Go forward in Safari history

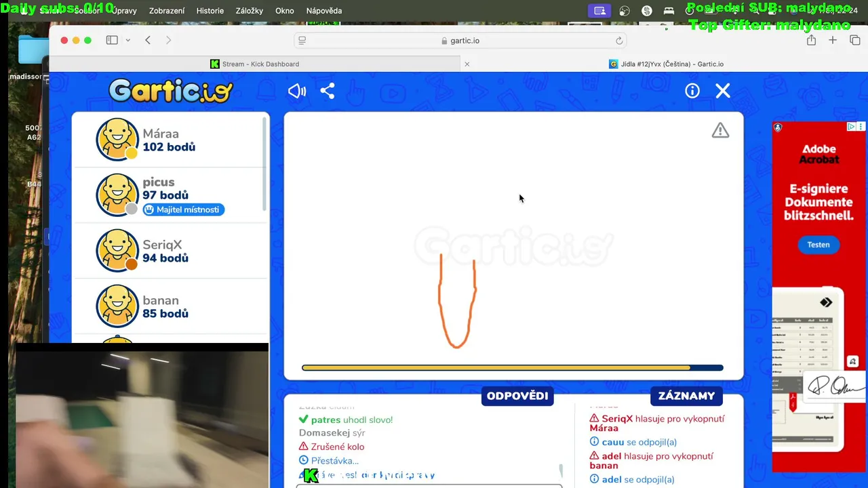(168, 40)
